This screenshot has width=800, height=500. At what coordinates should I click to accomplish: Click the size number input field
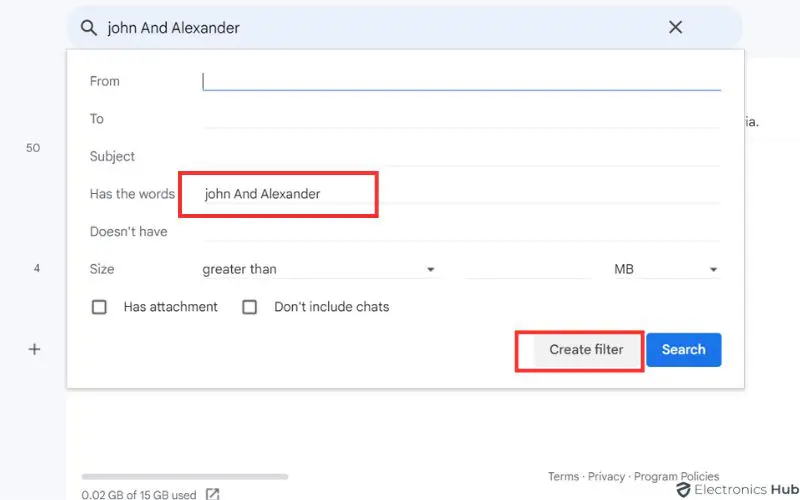click(x=530, y=269)
